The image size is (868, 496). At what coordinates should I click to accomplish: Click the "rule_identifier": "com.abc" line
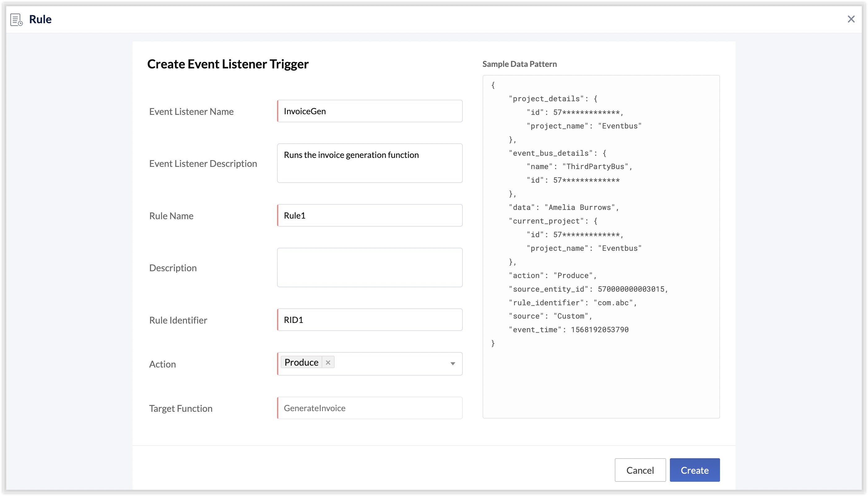(x=572, y=303)
